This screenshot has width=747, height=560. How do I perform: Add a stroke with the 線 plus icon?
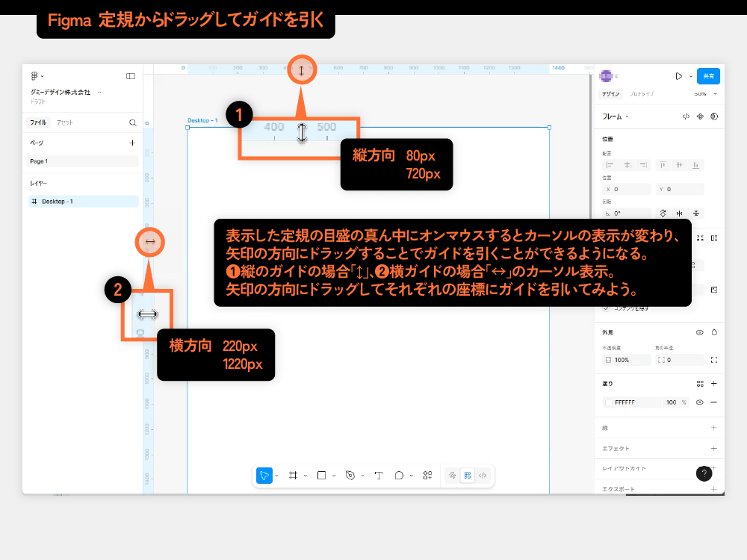tap(714, 428)
